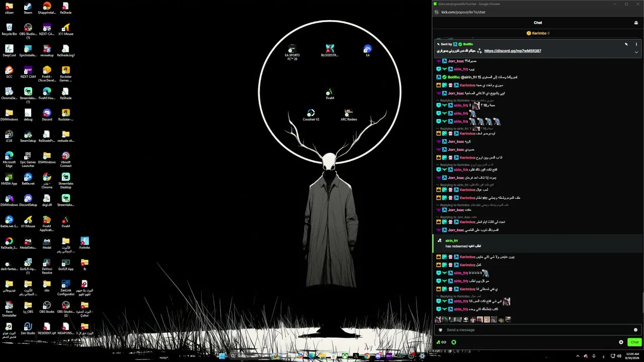
Task: Open the ReShade.log1 file
Action: (65, 51)
